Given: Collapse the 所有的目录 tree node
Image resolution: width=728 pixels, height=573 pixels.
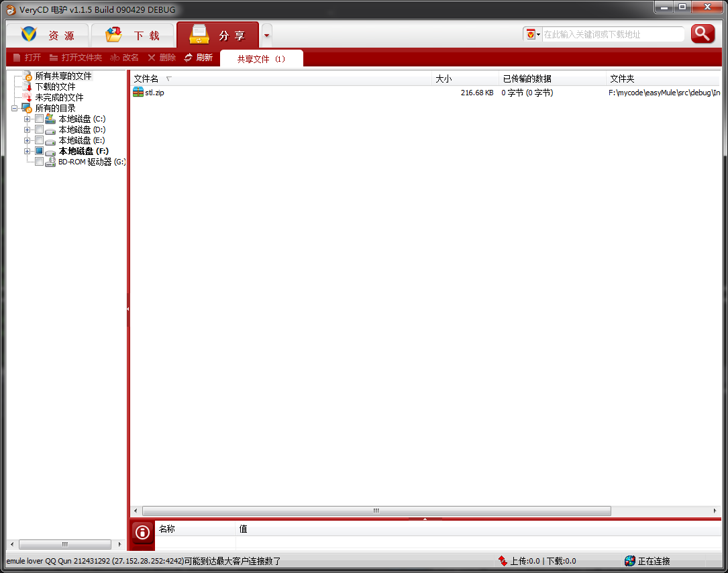Looking at the screenshot, I should 14,108.
